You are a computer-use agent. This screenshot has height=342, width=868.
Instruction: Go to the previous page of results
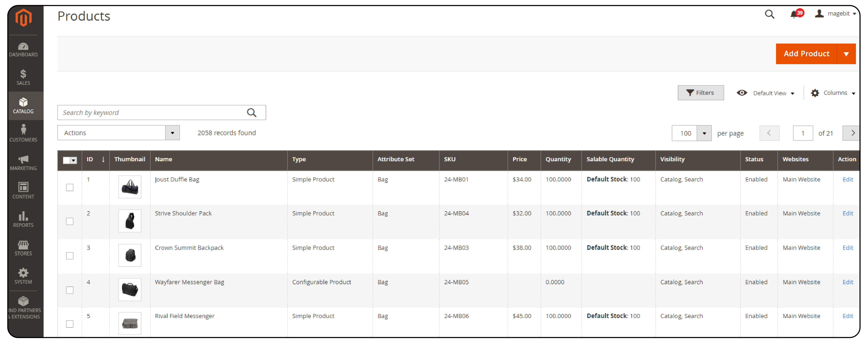coord(769,133)
